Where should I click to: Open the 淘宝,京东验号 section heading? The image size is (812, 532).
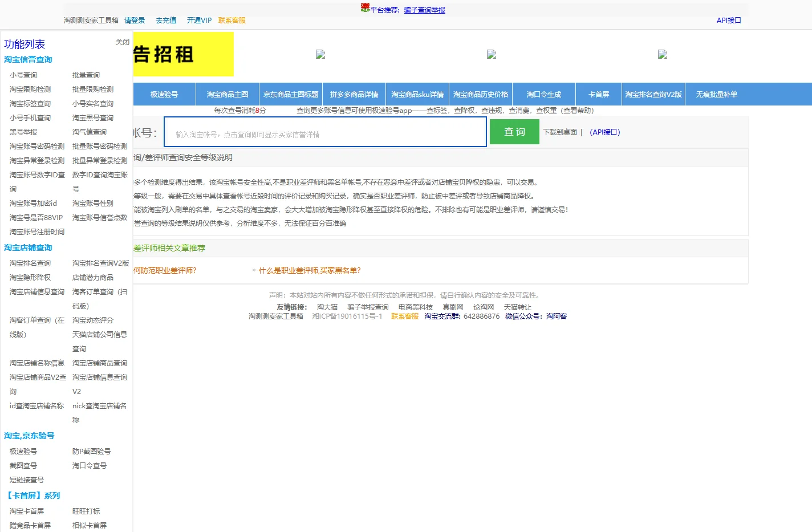(29, 436)
